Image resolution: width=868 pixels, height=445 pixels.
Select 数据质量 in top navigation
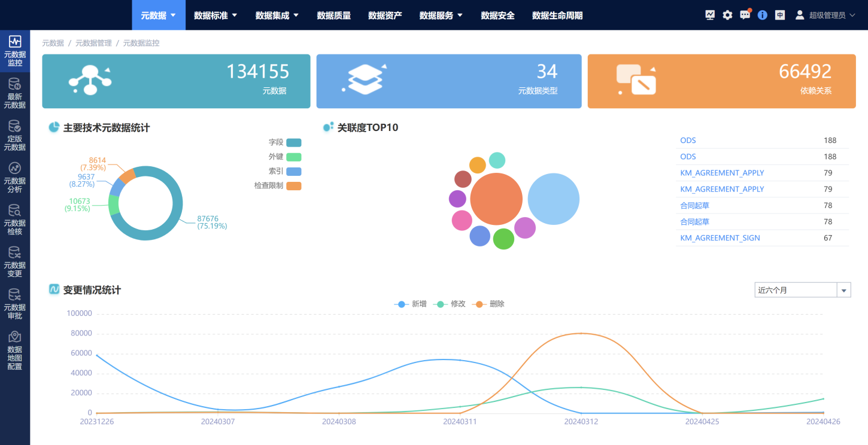pos(334,16)
